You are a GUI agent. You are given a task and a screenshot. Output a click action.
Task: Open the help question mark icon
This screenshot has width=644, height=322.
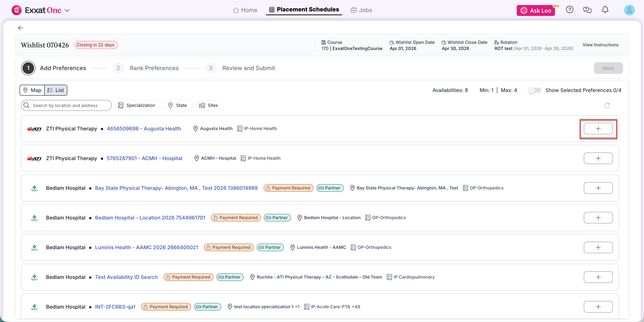tap(569, 10)
